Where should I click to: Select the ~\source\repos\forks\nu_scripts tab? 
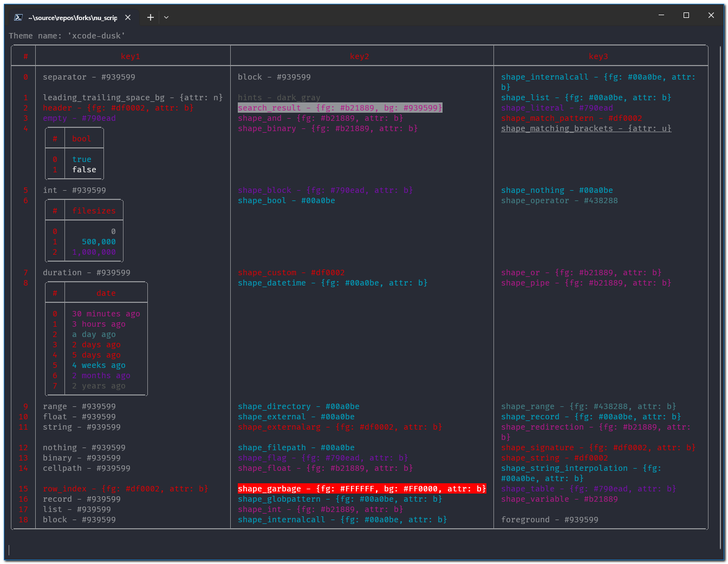(x=73, y=17)
